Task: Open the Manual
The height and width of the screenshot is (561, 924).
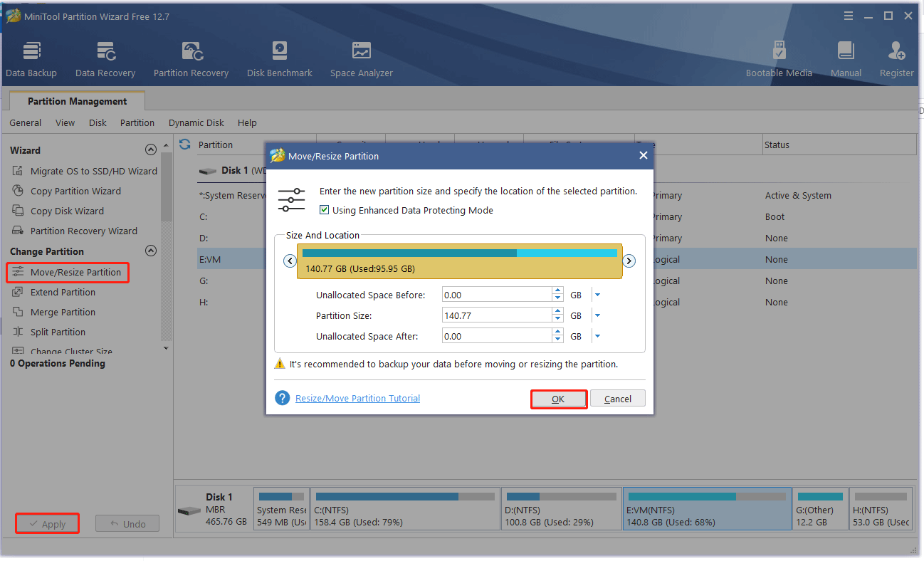Action: [x=846, y=60]
